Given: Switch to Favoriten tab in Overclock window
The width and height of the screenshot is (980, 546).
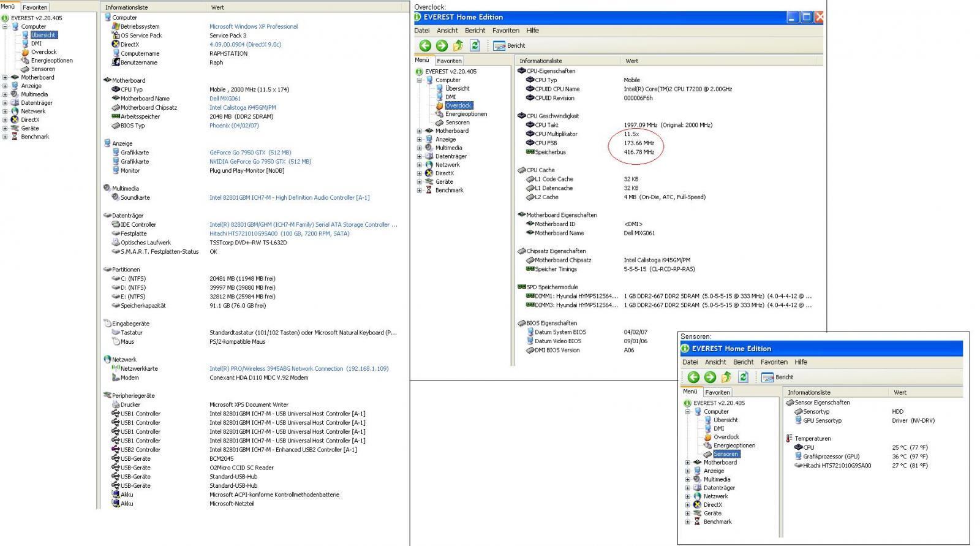Looking at the screenshot, I should 449,61.
